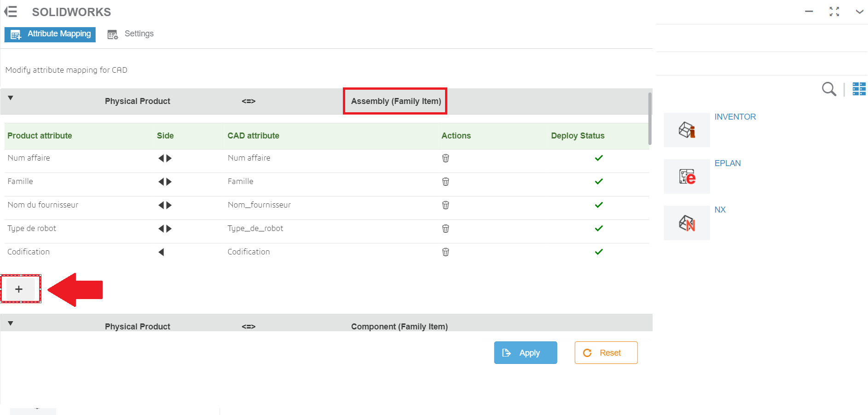Toggle sync direction for Num affaire
The width and height of the screenshot is (868, 415).
[x=165, y=158]
